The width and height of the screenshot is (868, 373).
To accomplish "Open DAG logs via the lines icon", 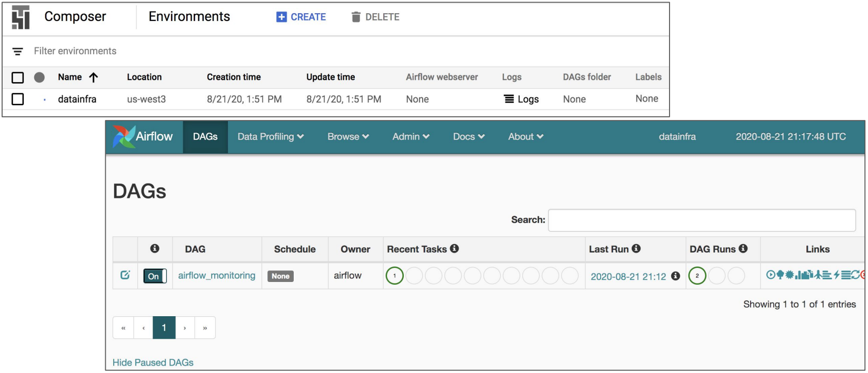I will 846,275.
